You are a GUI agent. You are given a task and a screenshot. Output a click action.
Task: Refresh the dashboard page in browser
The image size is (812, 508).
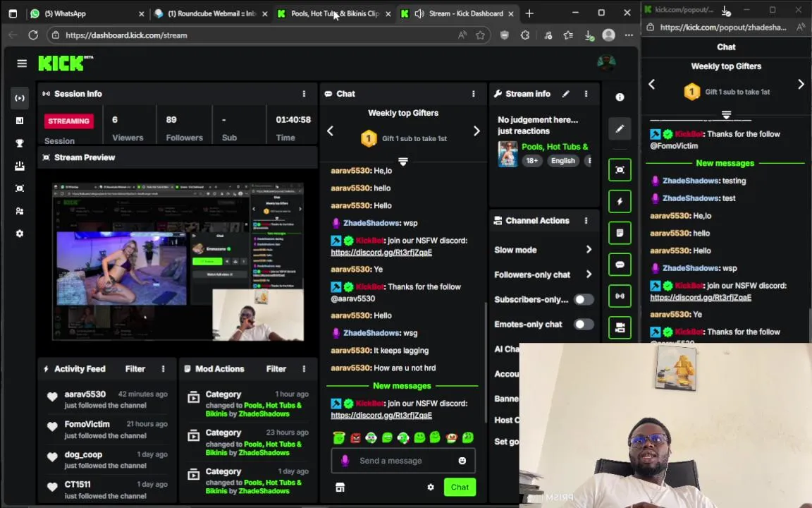pyautogui.click(x=33, y=35)
